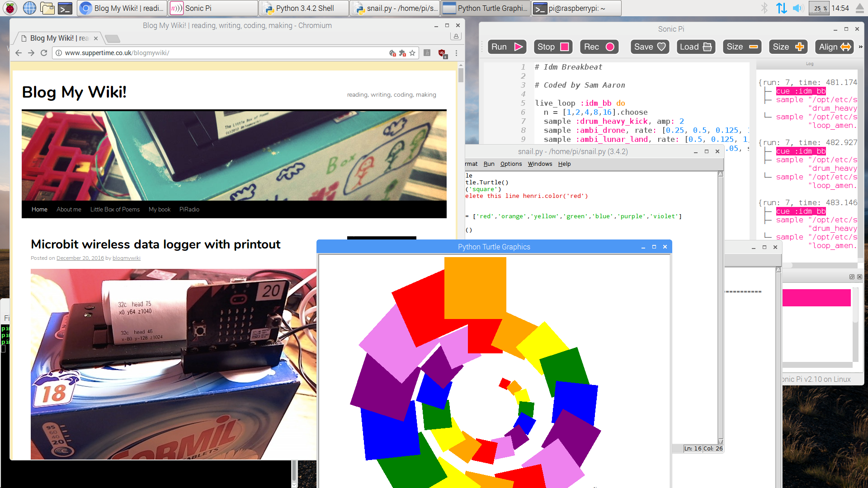Image resolution: width=868 pixels, height=488 pixels.
Task: Open the Run menu in the snail.py editor
Action: pyautogui.click(x=489, y=164)
